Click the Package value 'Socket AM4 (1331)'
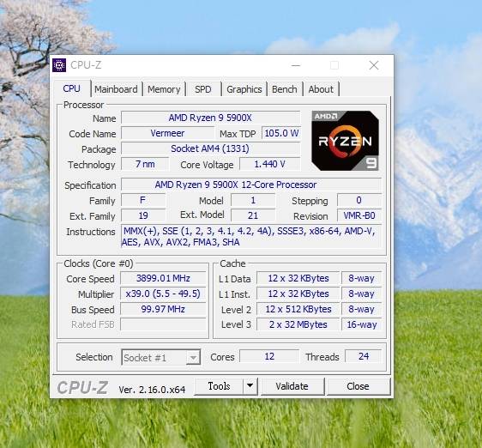482x448 pixels. tap(210, 148)
